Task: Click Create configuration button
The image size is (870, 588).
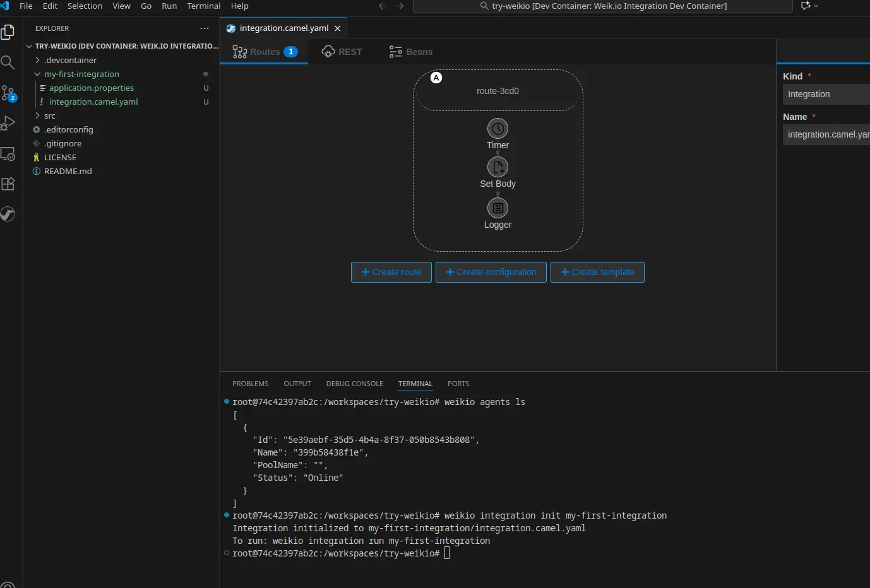Action: 491,272
